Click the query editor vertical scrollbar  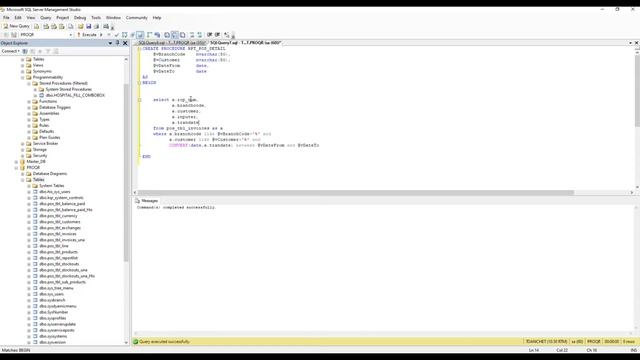coord(637,90)
